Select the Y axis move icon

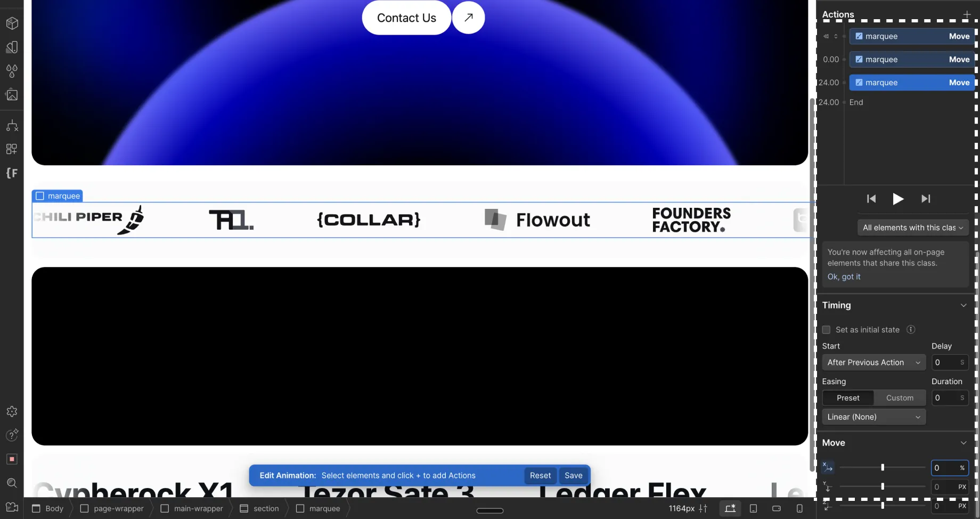(827, 486)
